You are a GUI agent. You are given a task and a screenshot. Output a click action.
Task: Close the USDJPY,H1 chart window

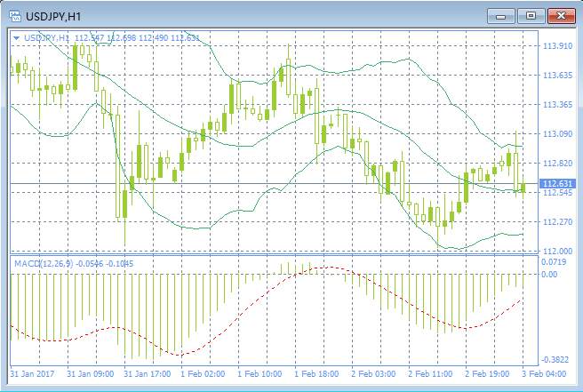click(562, 16)
